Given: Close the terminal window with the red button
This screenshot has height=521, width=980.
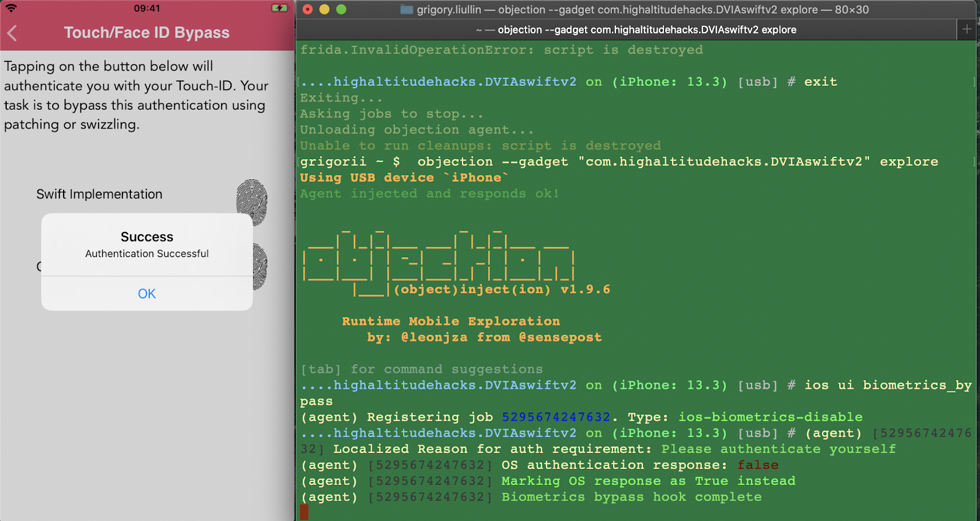Looking at the screenshot, I should (x=307, y=9).
